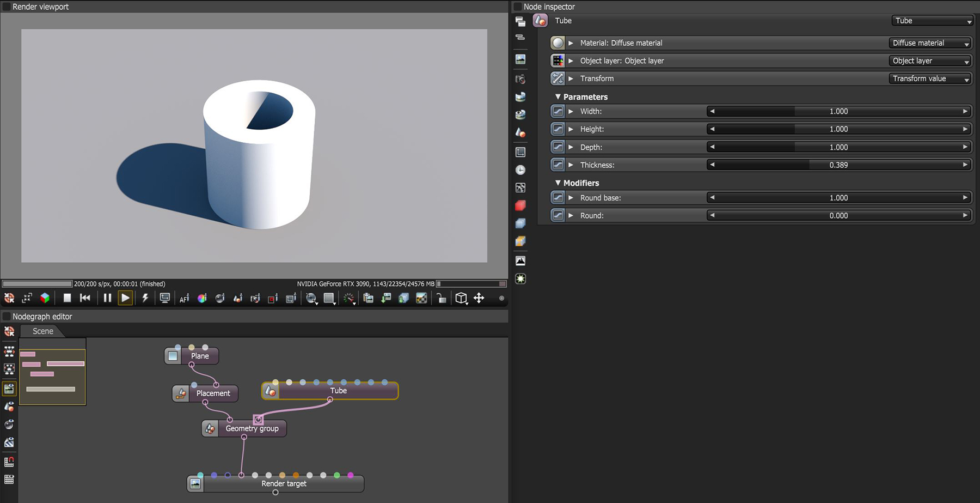Image resolution: width=980 pixels, height=503 pixels.
Task: Select the Placement node
Action: click(205, 393)
